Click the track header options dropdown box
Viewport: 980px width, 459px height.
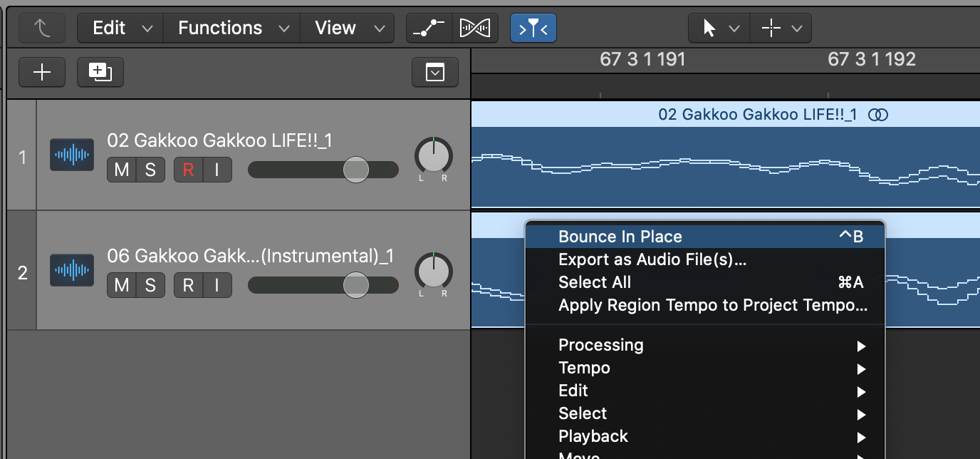click(x=434, y=72)
